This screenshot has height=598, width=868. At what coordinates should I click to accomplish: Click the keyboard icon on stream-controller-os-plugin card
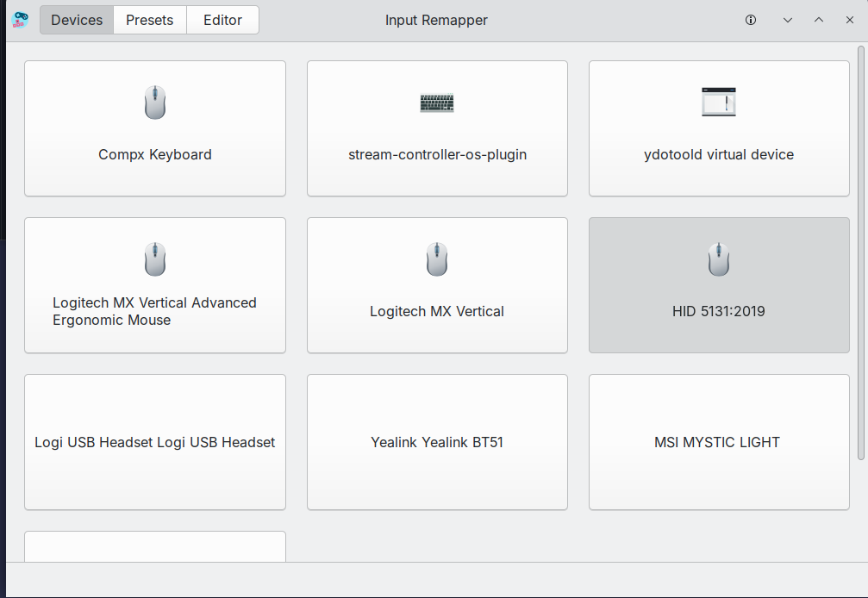(x=437, y=103)
